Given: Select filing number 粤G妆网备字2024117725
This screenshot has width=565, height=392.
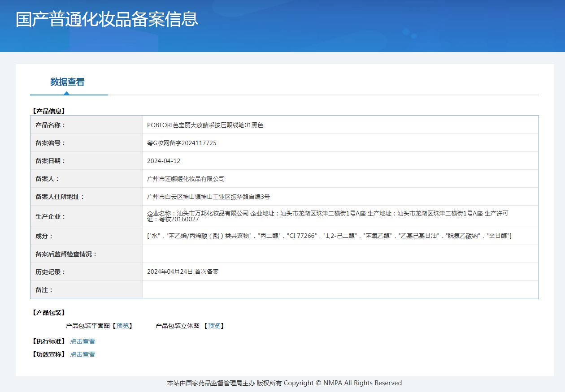Looking at the screenshot, I should [182, 143].
